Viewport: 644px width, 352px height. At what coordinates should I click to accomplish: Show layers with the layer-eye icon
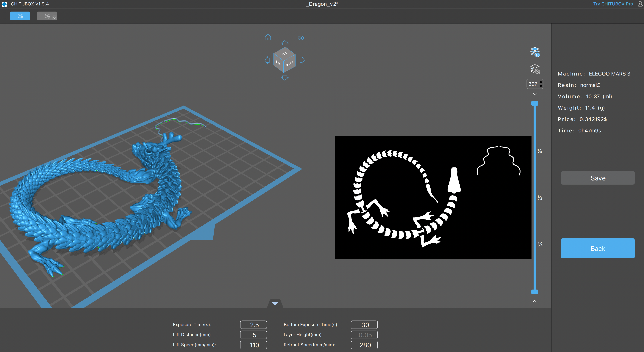[x=535, y=52]
